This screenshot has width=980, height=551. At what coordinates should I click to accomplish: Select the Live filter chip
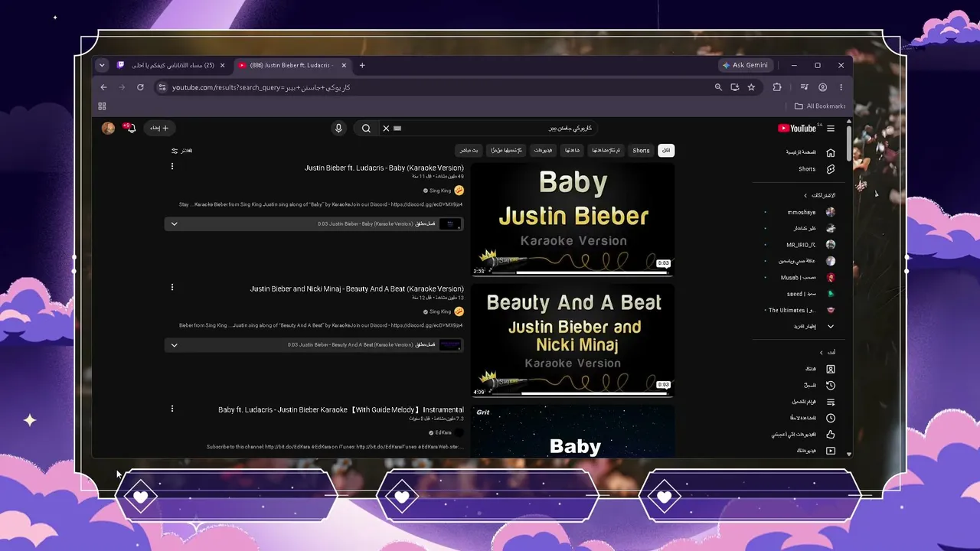469,150
